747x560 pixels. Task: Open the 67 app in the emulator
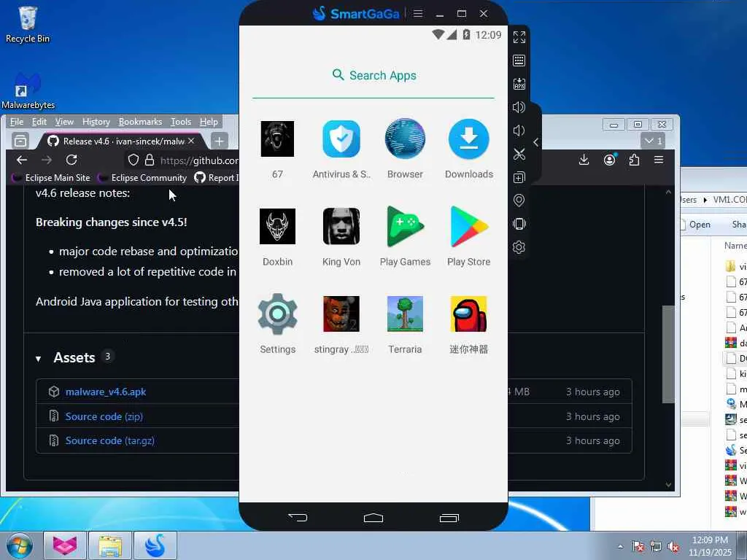277,139
